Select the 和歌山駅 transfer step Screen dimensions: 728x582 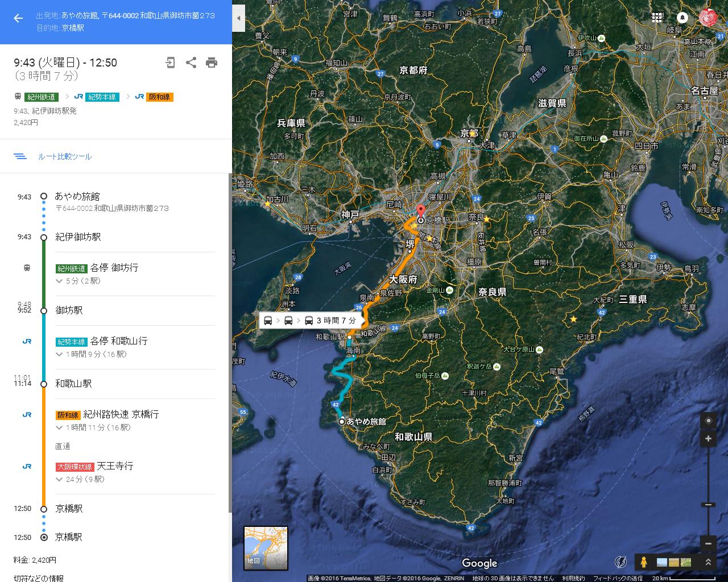click(73, 384)
